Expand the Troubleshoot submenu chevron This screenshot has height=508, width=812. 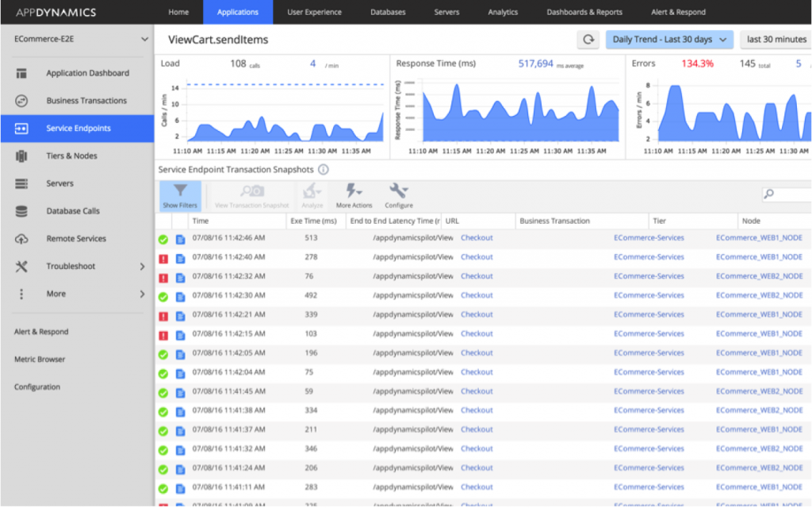(x=143, y=267)
